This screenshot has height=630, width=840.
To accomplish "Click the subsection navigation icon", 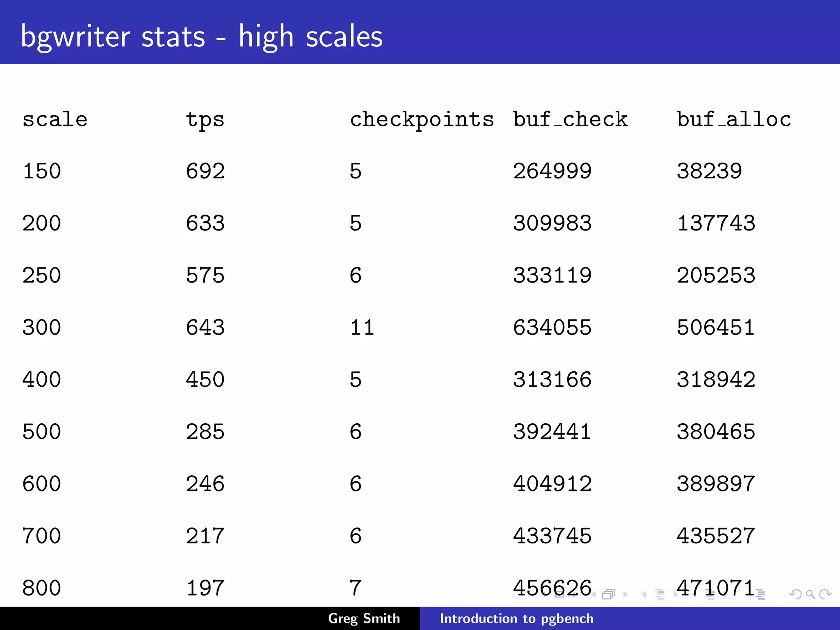I will click(x=660, y=594).
